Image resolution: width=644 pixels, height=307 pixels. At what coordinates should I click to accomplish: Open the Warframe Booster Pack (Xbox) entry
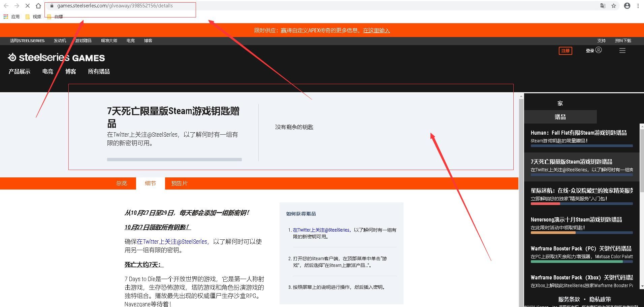[582, 282]
